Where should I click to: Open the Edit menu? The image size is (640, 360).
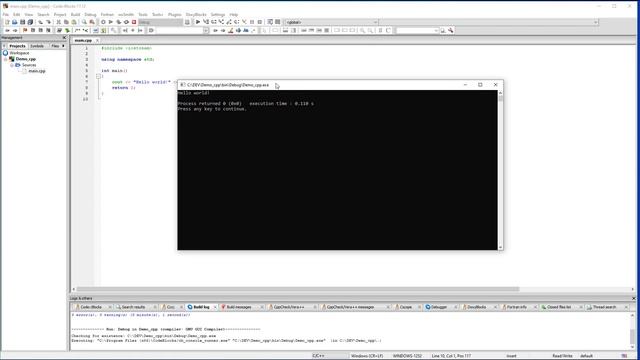point(17,15)
